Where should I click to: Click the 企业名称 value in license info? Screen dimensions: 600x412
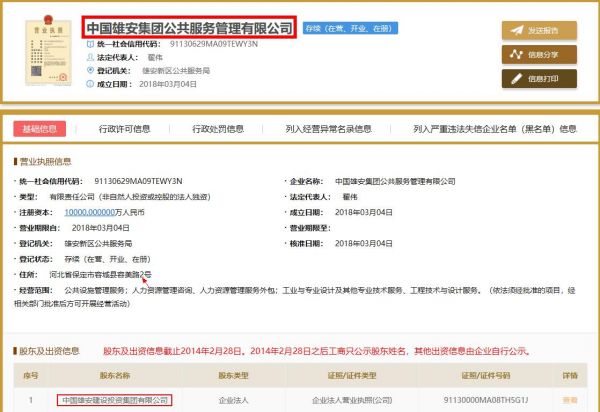[x=395, y=181]
